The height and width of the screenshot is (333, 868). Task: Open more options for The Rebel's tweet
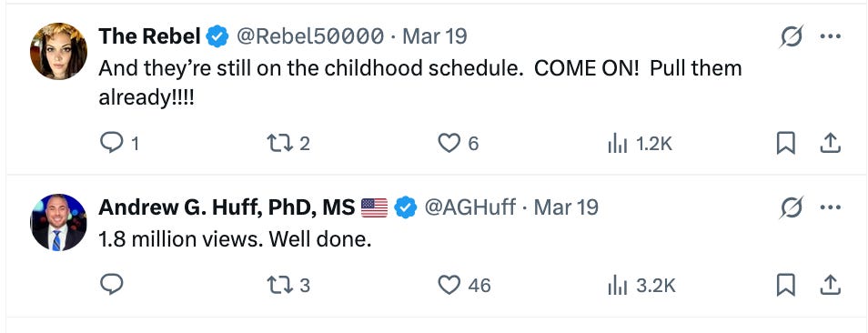(831, 36)
